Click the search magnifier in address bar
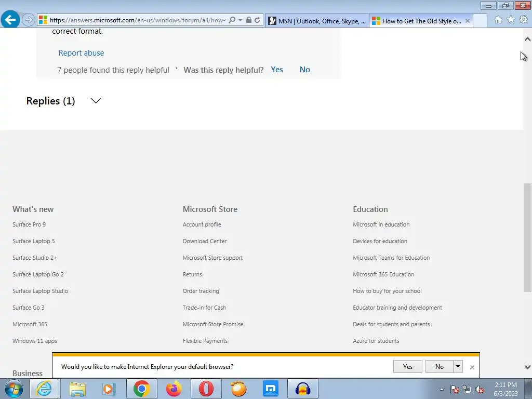This screenshot has width=532, height=399. coord(232,20)
